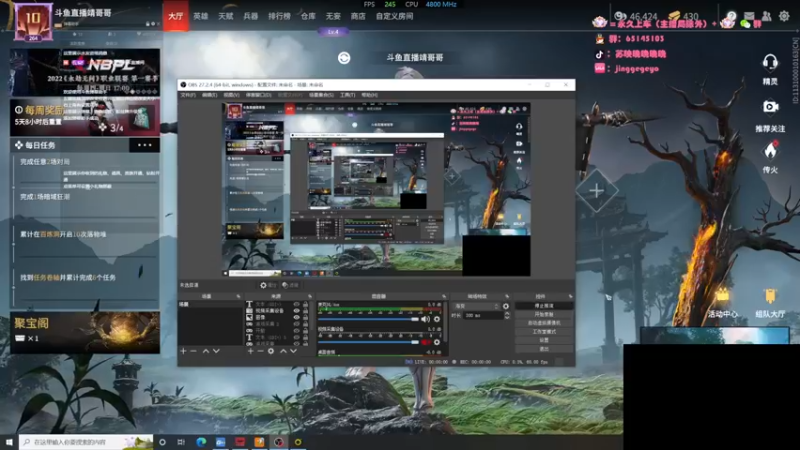The width and height of the screenshot is (800, 450).
Task: Click the player avatar level 10 badge
Action: click(x=33, y=21)
